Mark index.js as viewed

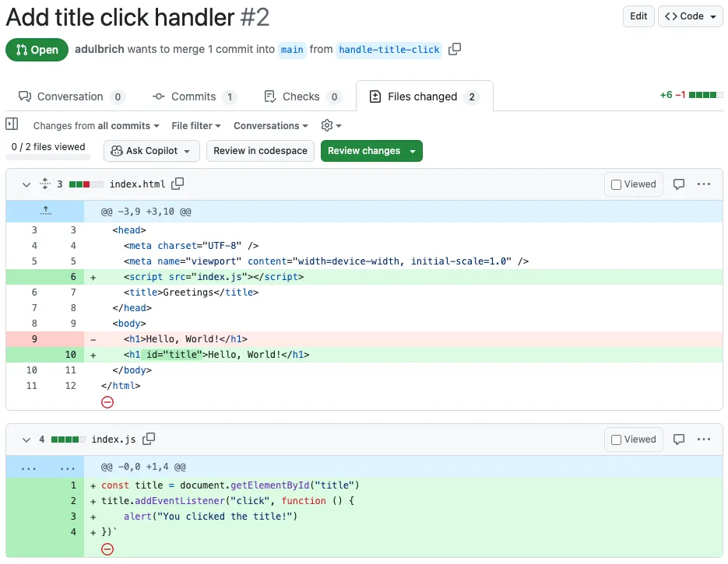point(634,440)
